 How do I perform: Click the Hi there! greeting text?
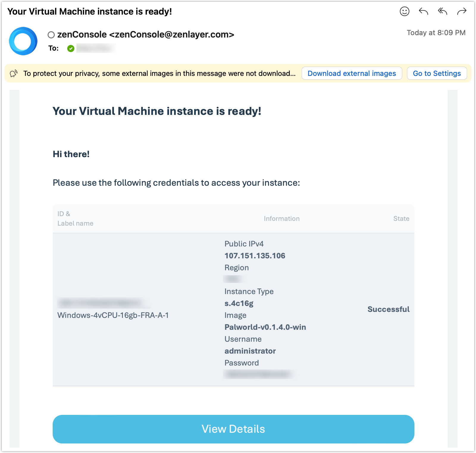[x=71, y=154]
